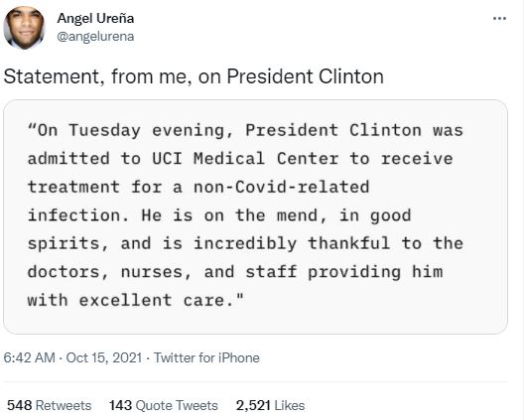Click the @angelurena handle

pos(95,36)
